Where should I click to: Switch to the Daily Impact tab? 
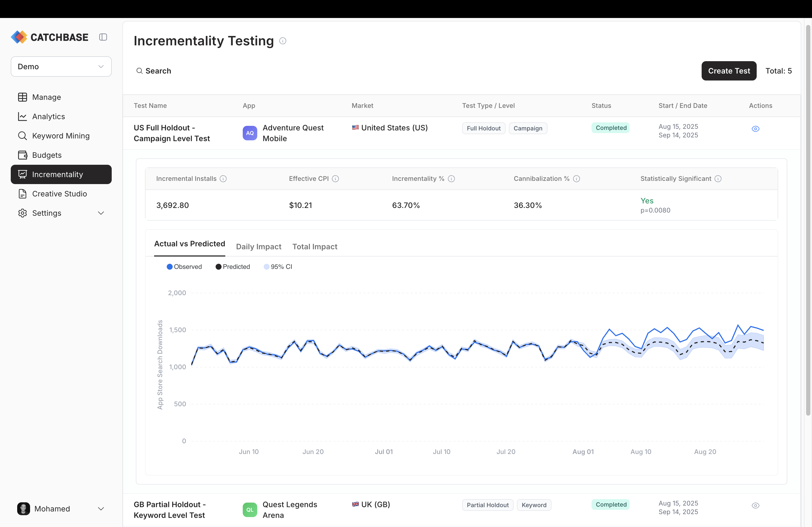point(258,246)
